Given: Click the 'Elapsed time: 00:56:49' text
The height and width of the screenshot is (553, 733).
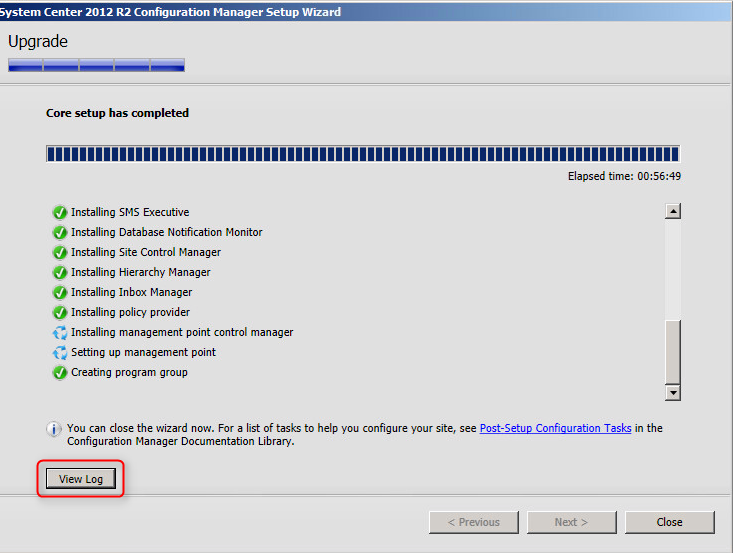Looking at the screenshot, I should 624,176.
